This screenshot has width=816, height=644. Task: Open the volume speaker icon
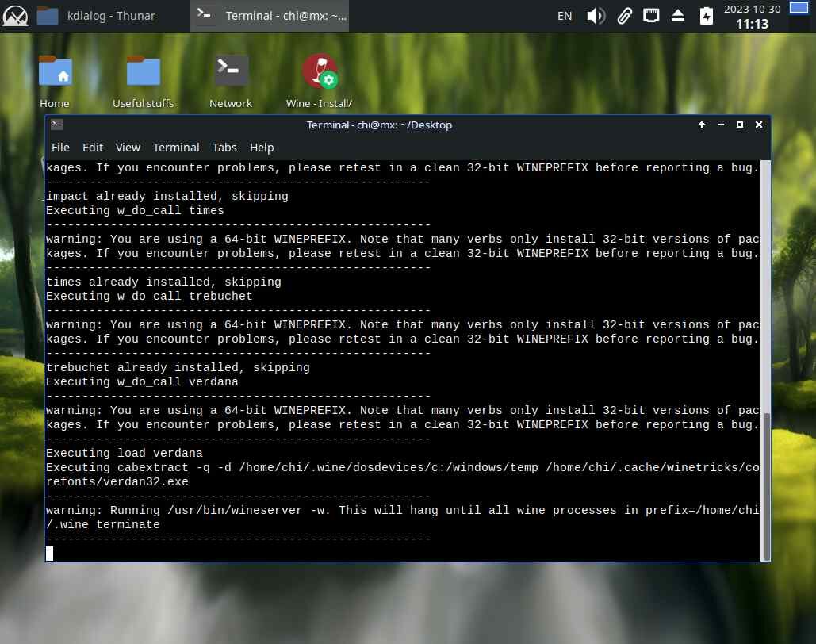coord(596,16)
